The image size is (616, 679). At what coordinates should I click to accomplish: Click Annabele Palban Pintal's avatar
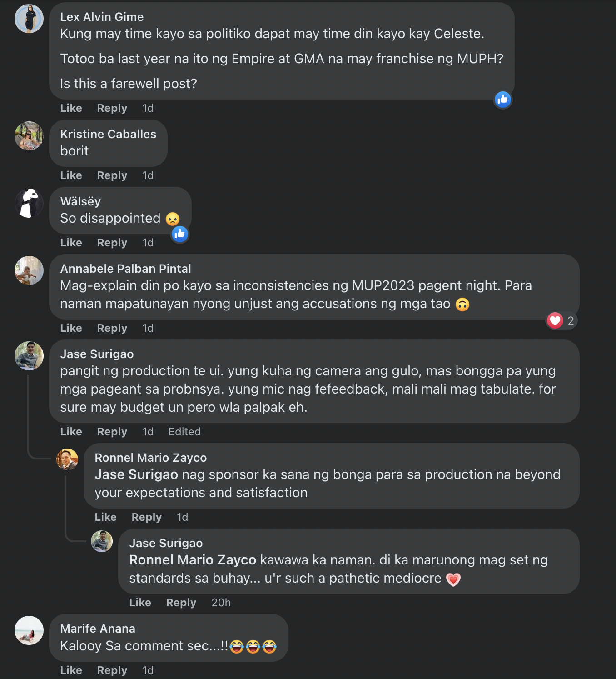pos(29,270)
